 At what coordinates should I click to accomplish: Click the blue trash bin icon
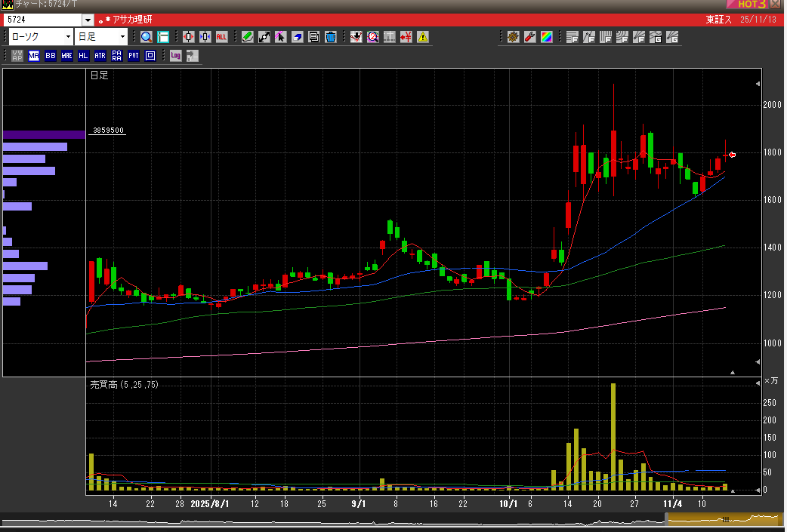tap(330, 36)
